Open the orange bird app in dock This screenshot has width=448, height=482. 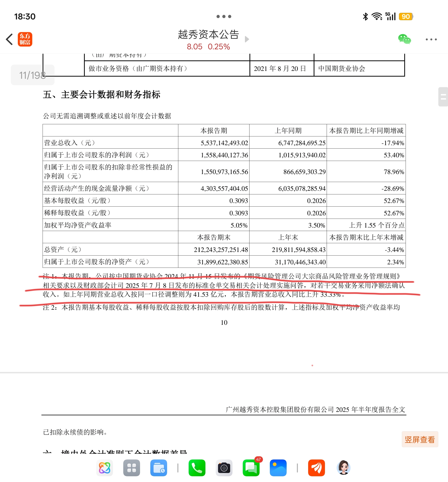(x=316, y=468)
